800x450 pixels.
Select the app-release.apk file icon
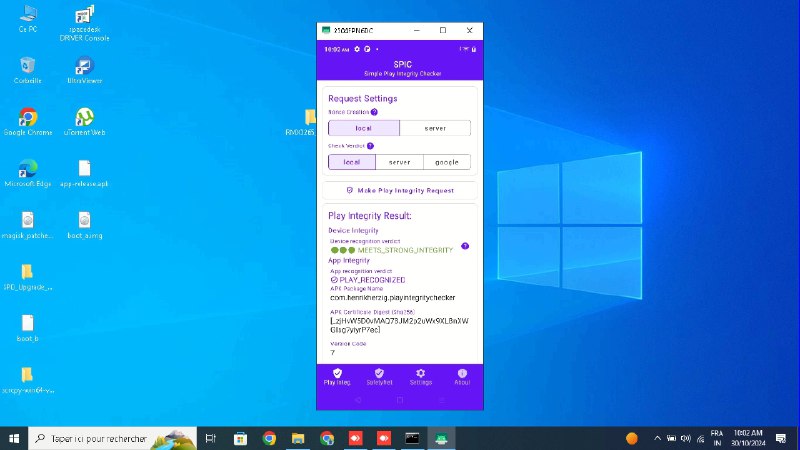pyautogui.click(x=84, y=173)
